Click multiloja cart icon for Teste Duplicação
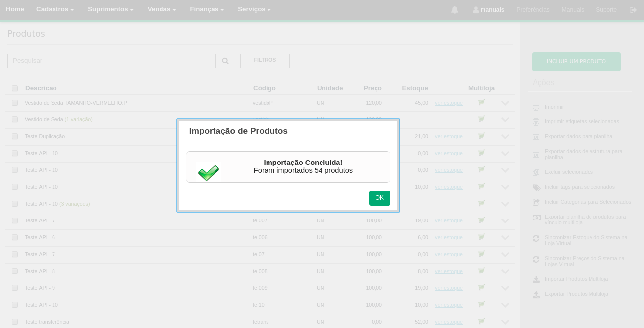The height and width of the screenshot is (328, 644). 482,136
